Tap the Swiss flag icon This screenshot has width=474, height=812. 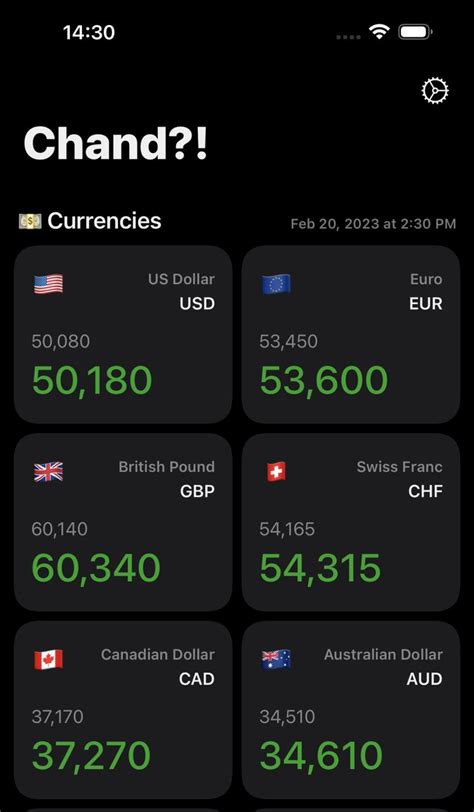(276, 472)
